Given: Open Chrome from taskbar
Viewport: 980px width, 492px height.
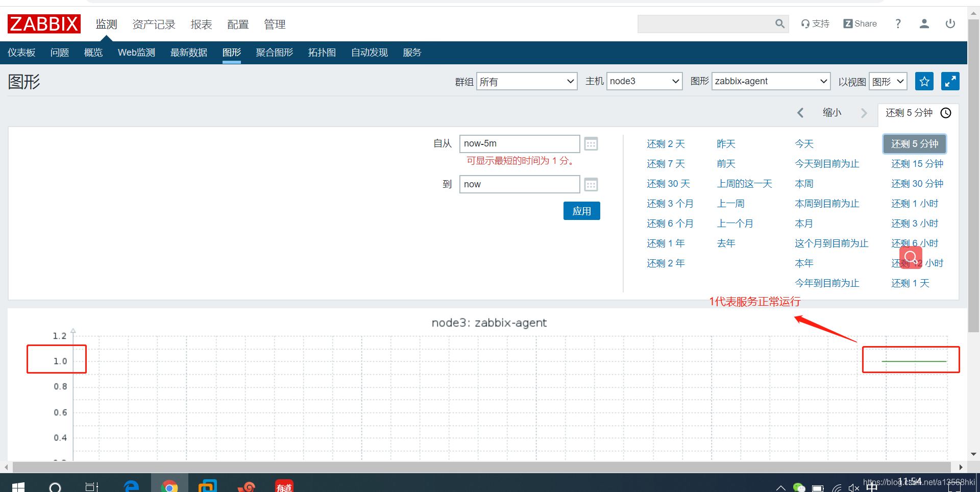Looking at the screenshot, I should (x=169, y=486).
